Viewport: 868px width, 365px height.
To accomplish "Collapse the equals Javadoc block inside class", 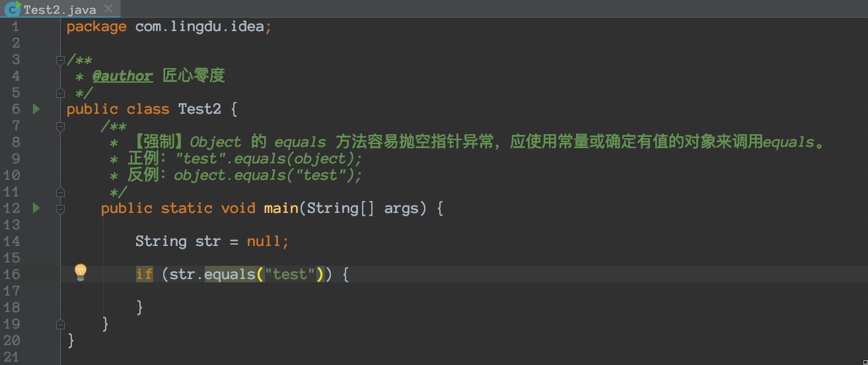I will tap(61, 126).
